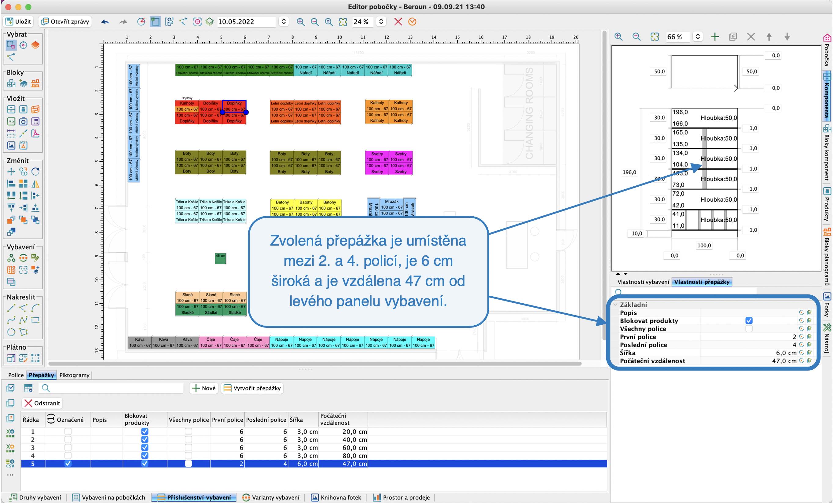Switch to Vlastnosti přepážky tab
833x504 pixels.
[702, 282]
